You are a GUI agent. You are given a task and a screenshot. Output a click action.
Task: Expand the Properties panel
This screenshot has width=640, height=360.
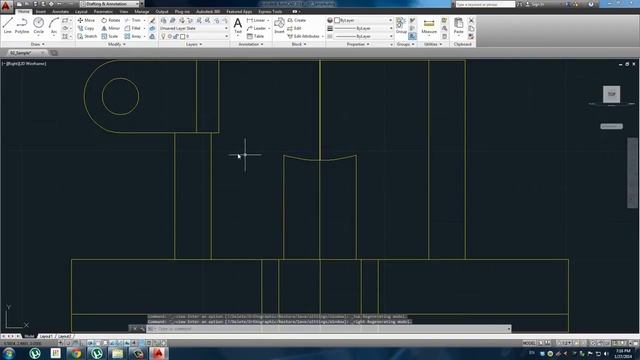click(x=358, y=44)
